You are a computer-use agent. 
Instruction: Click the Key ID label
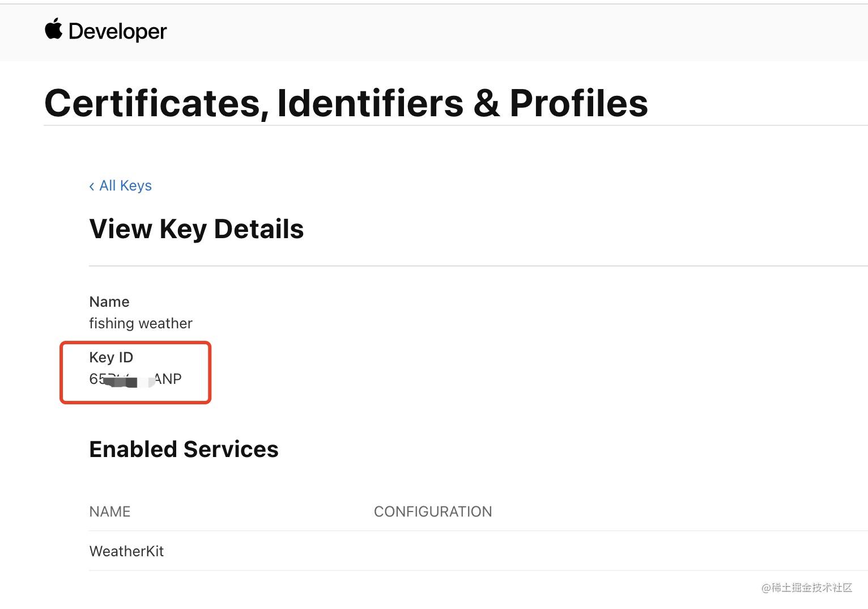[111, 357]
